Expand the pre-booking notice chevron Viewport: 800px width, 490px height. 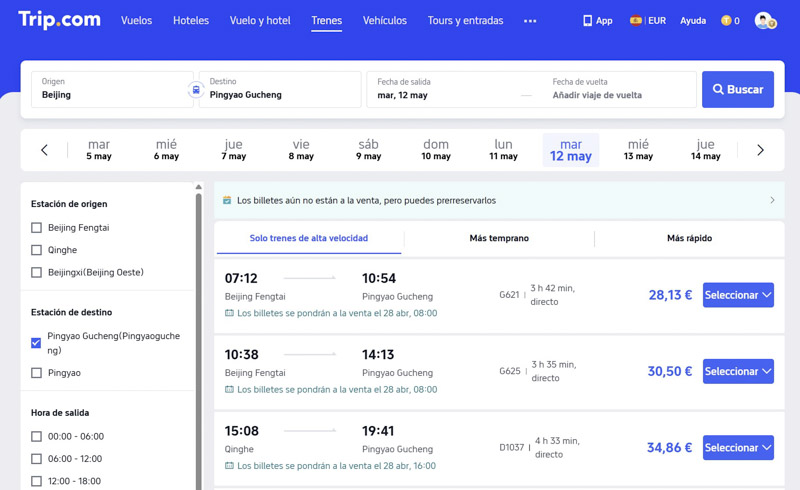coord(772,200)
